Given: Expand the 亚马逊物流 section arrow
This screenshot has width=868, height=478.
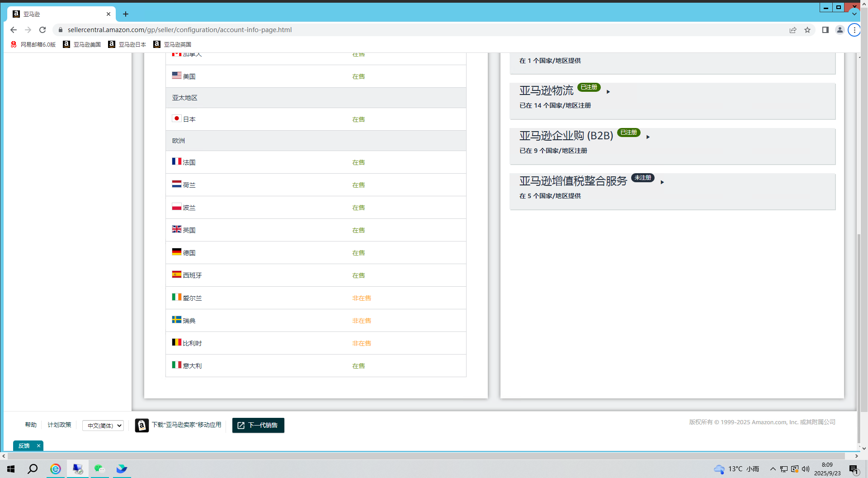Looking at the screenshot, I should click(x=608, y=92).
